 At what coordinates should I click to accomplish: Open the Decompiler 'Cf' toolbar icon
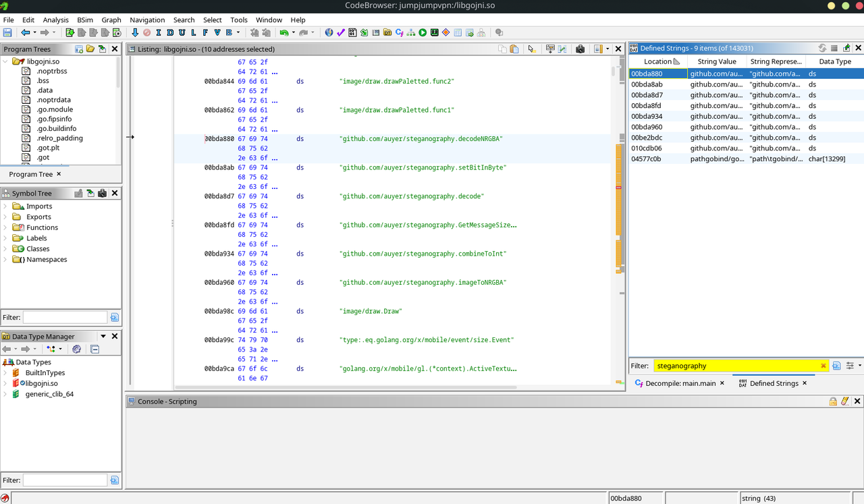(x=400, y=32)
